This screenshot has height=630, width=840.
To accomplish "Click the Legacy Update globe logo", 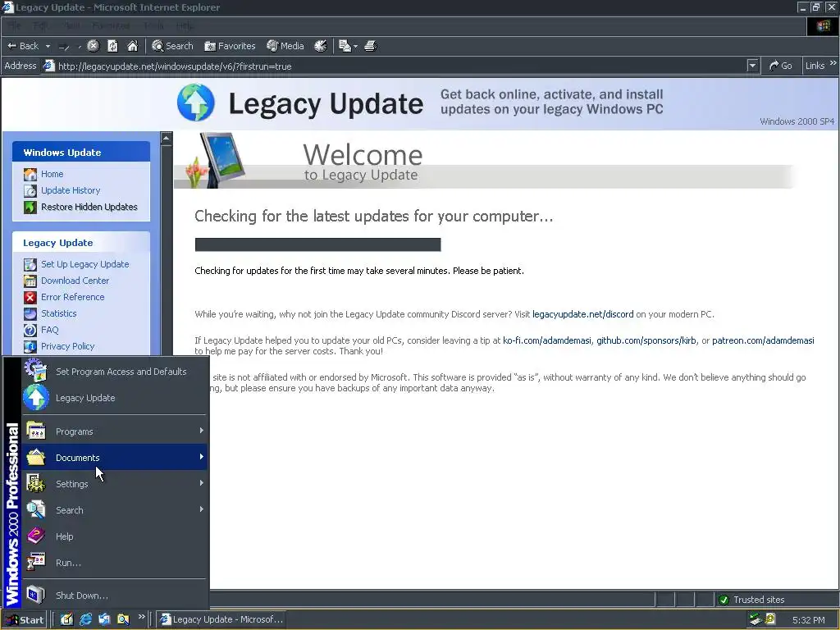I will point(196,103).
